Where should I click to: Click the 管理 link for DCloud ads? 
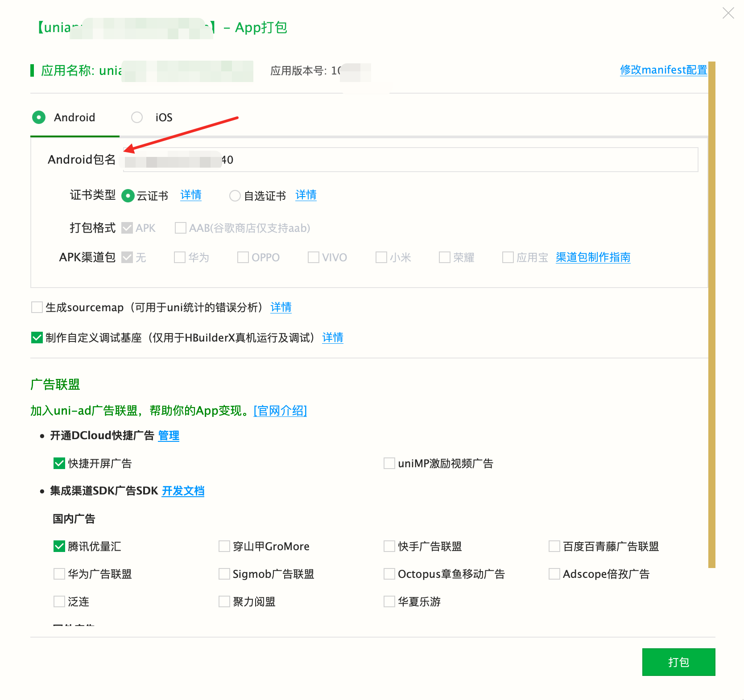[169, 436]
